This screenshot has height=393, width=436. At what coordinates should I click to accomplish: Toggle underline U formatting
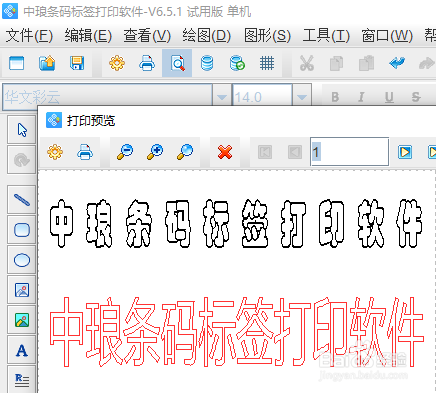point(389,97)
